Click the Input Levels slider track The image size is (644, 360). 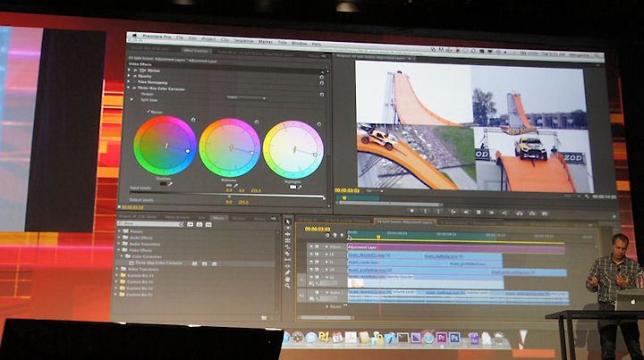[227, 195]
